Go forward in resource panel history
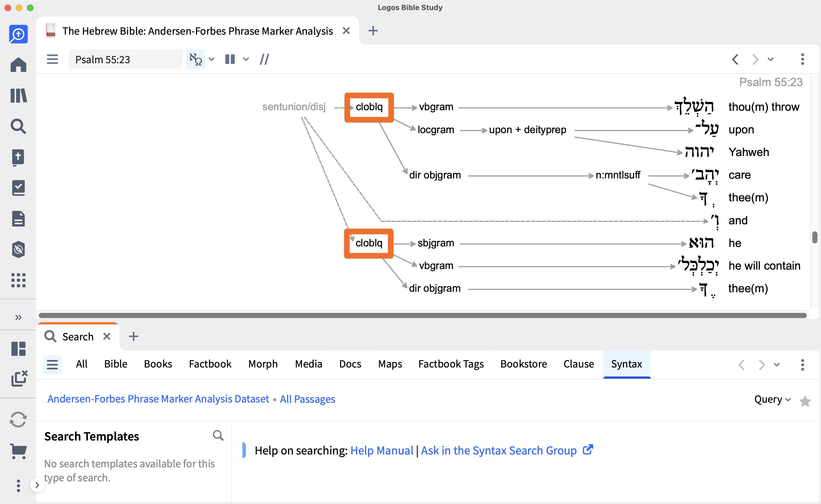The height and width of the screenshot is (504, 821). 755,59
